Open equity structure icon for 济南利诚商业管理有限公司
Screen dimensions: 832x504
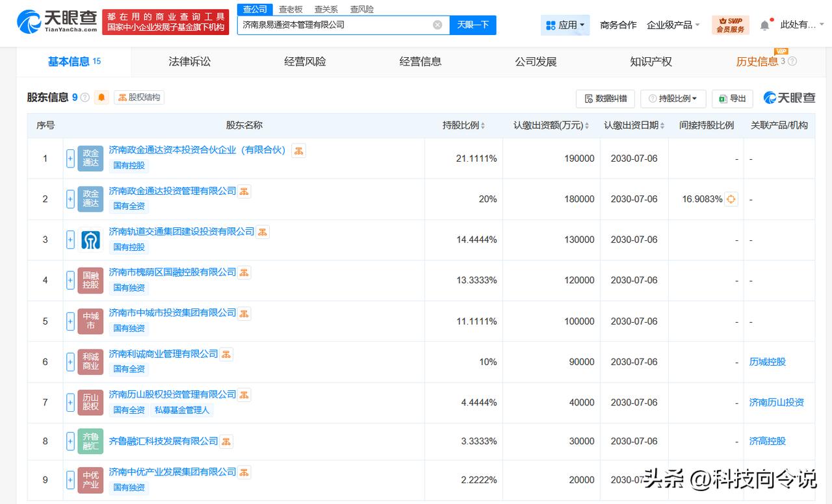[x=226, y=354]
